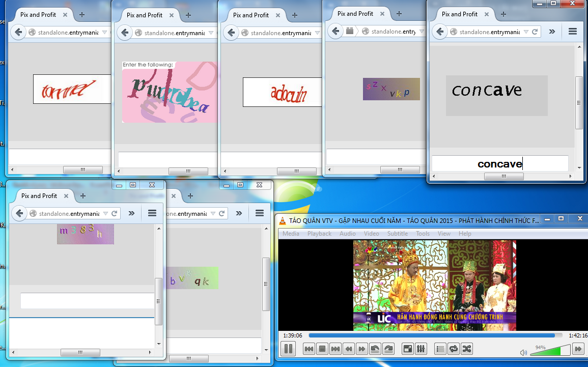Reload the page in the top-right Firefox window

click(535, 32)
